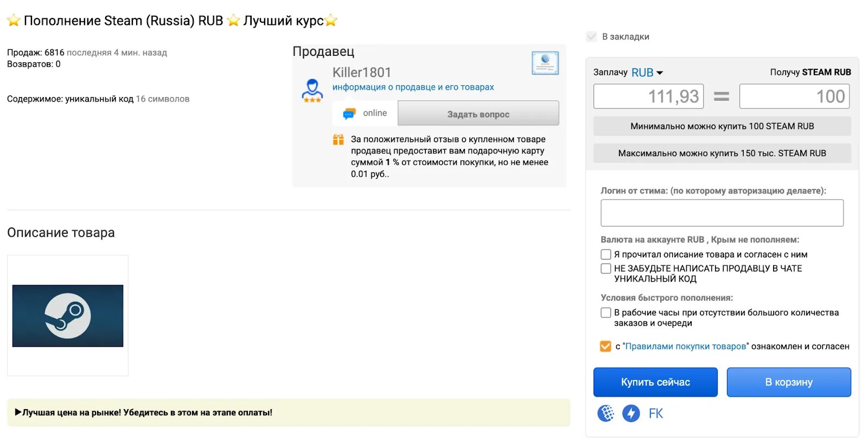This screenshot has height=446, width=868.
Task: Check 'Я прочитал описание товара' box
Action: [x=606, y=254]
